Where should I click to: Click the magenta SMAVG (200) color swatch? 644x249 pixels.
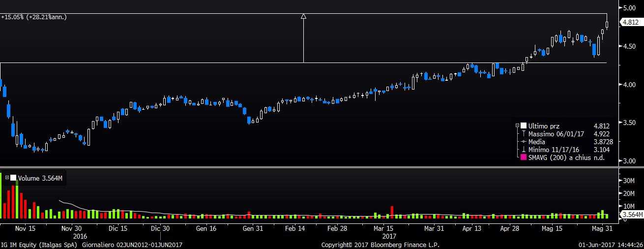(x=523, y=157)
